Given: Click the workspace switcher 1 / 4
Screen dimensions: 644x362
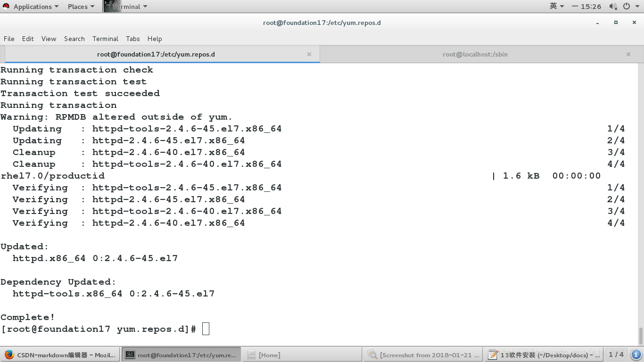Looking at the screenshot, I should [x=616, y=354].
